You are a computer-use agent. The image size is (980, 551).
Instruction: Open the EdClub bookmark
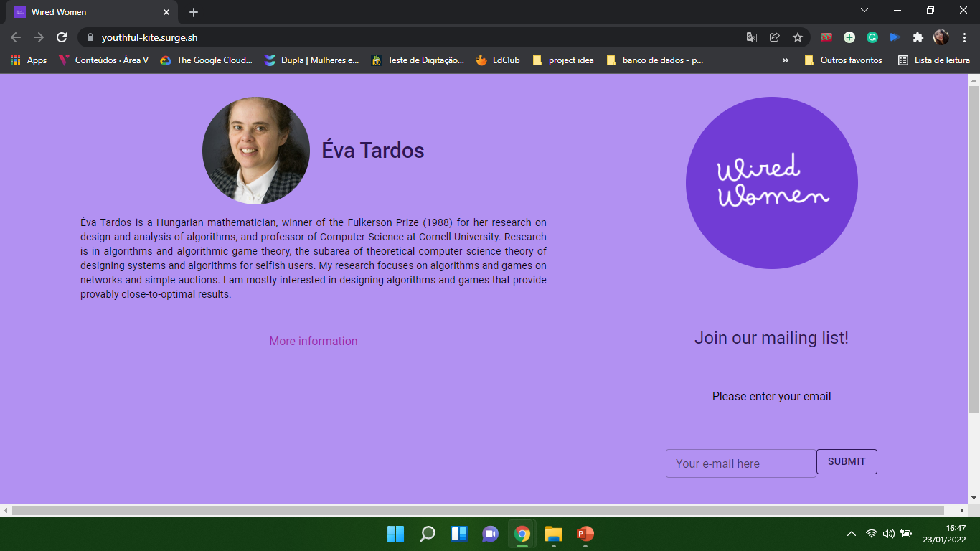click(x=498, y=60)
